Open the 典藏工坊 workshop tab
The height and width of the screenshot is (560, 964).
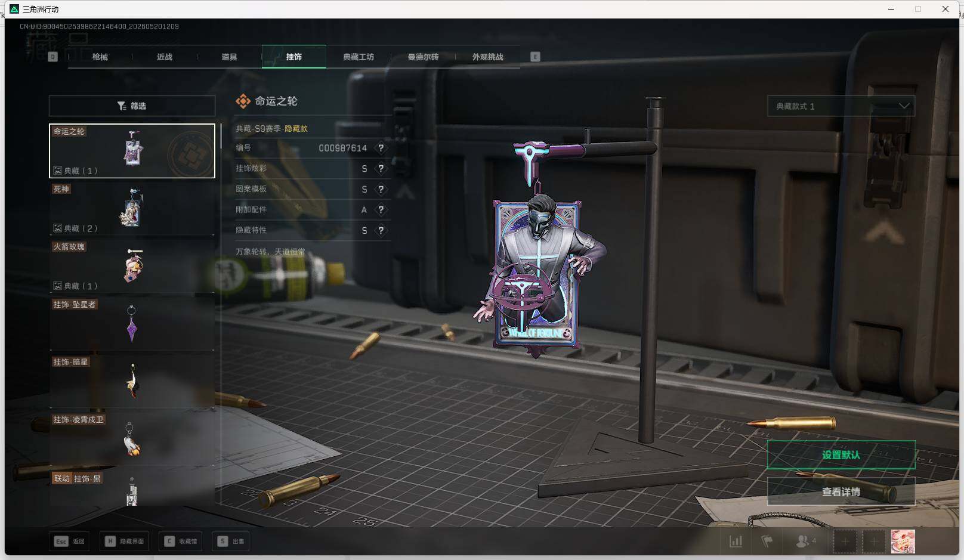[x=359, y=57]
